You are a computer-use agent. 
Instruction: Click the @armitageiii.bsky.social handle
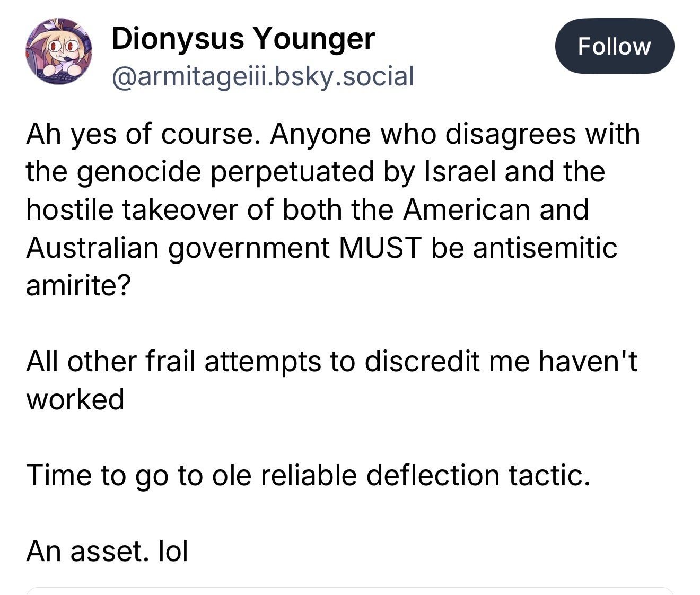click(262, 76)
